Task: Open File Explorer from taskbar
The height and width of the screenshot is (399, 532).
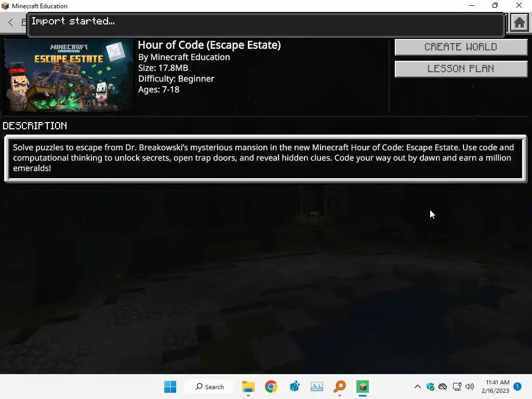Action: 248,387
